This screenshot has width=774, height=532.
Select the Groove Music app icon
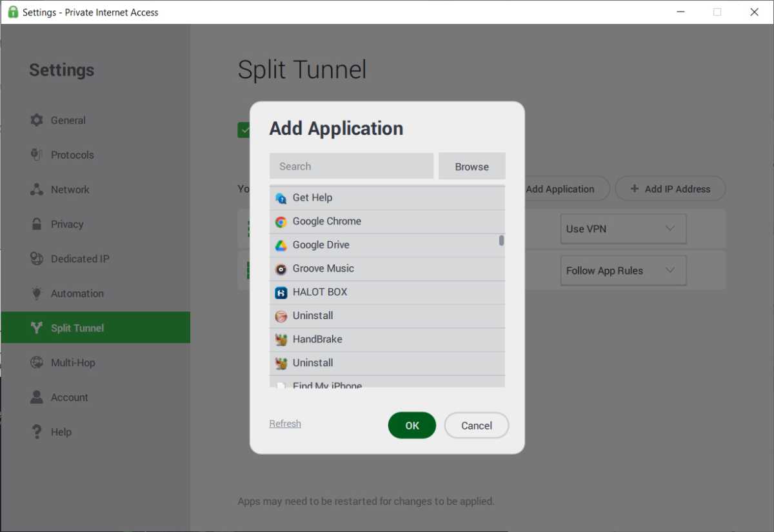click(281, 269)
